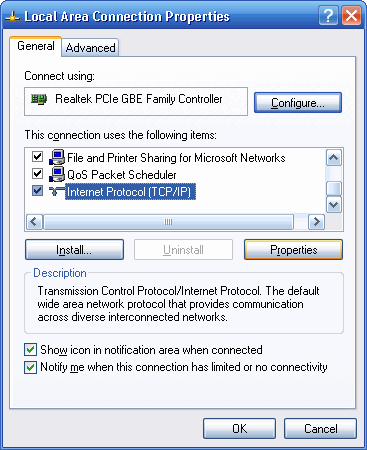Uncheck File and Printer Sharing checkbox
Viewport: 367px width, 450px height.
click(x=37, y=157)
